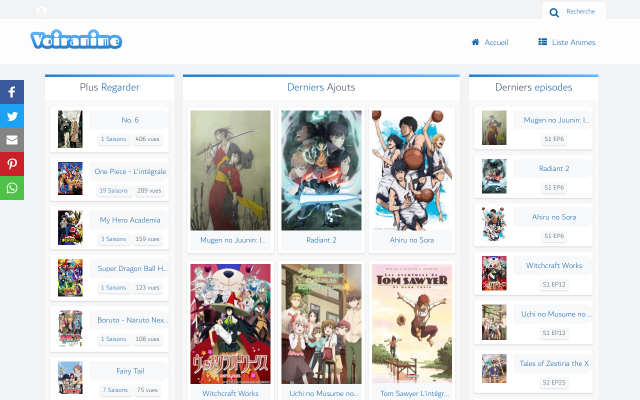Open Boruto - Naruto Nex.. link
Screen dimensions: 640x400
coord(132,320)
